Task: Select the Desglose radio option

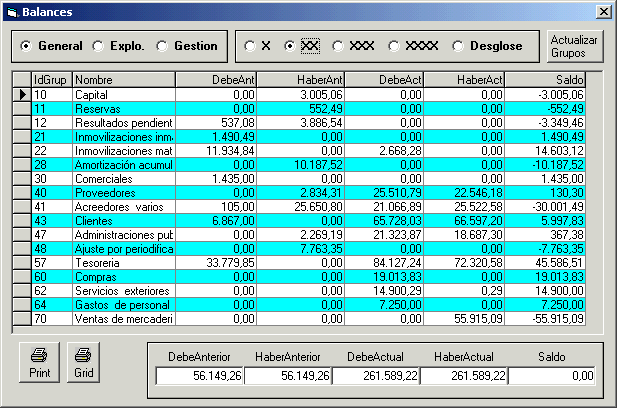Action: (x=459, y=46)
